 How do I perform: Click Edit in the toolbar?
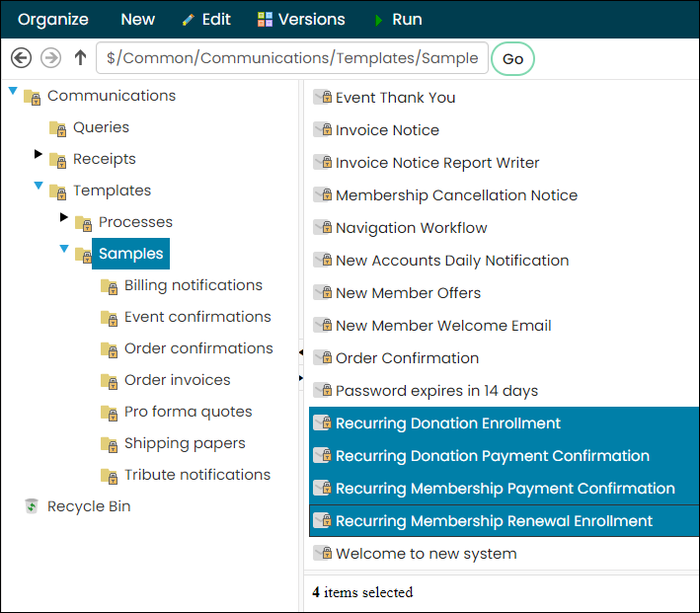click(206, 20)
